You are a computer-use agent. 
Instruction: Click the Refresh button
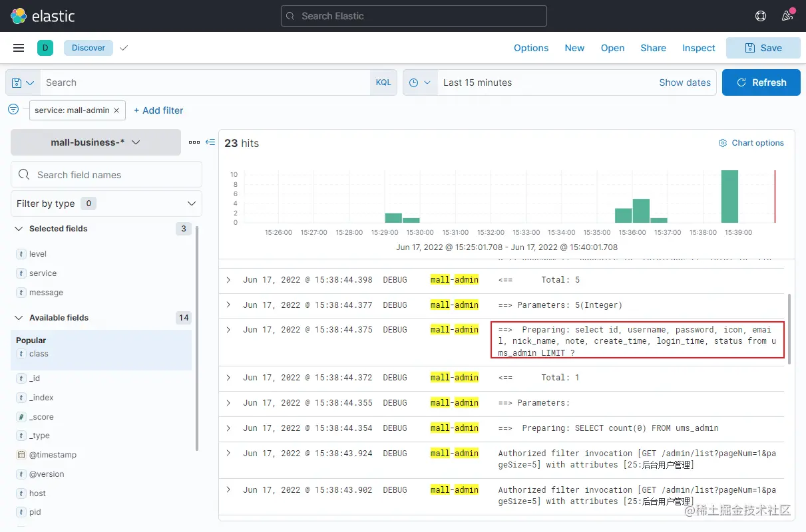(761, 82)
